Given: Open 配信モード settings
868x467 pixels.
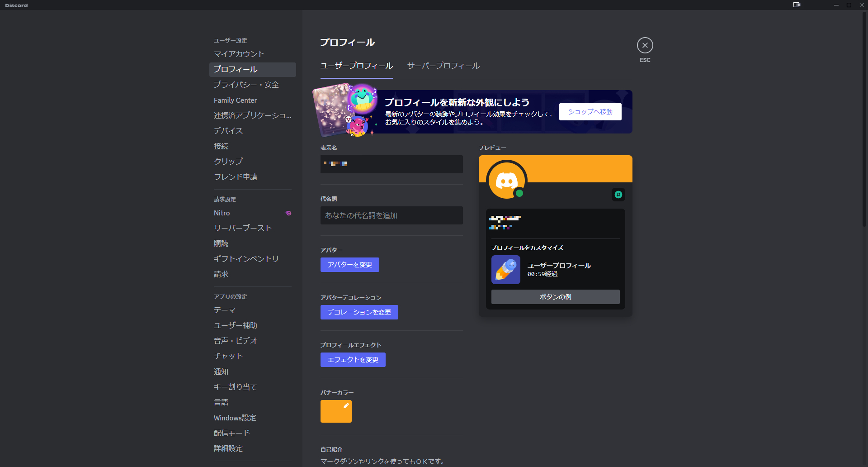Looking at the screenshot, I should [252, 433].
